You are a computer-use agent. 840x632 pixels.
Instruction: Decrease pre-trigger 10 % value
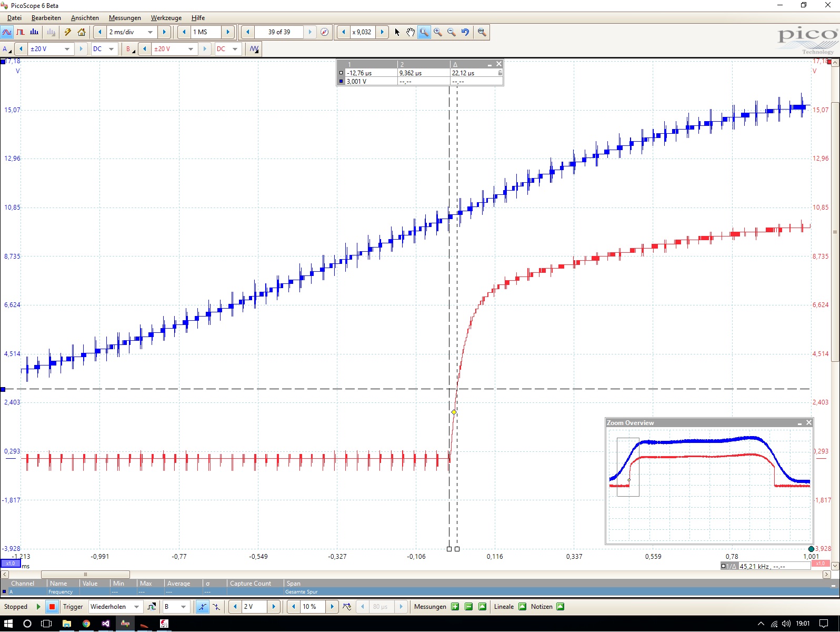tap(294, 607)
